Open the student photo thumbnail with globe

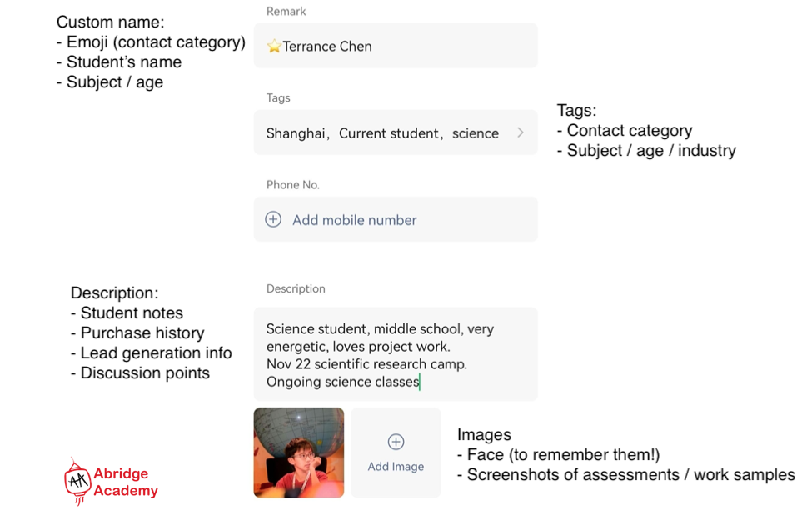pyautogui.click(x=299, y=452)
